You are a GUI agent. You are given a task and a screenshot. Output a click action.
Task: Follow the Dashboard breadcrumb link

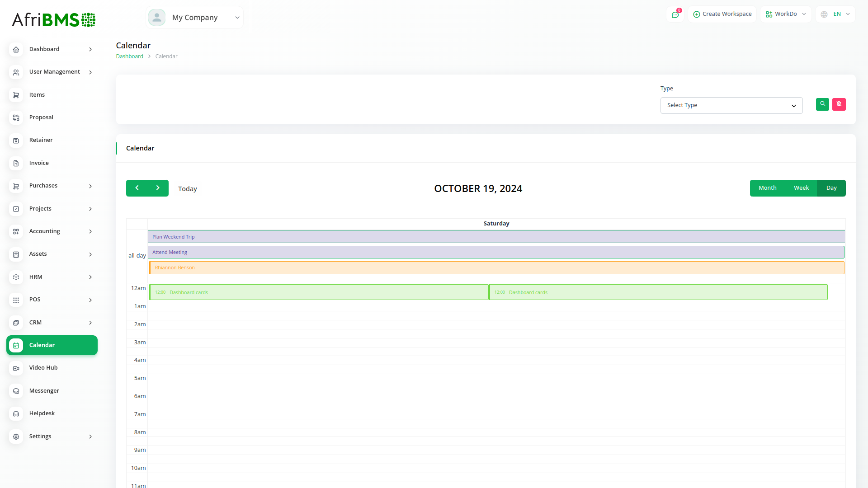129,56
